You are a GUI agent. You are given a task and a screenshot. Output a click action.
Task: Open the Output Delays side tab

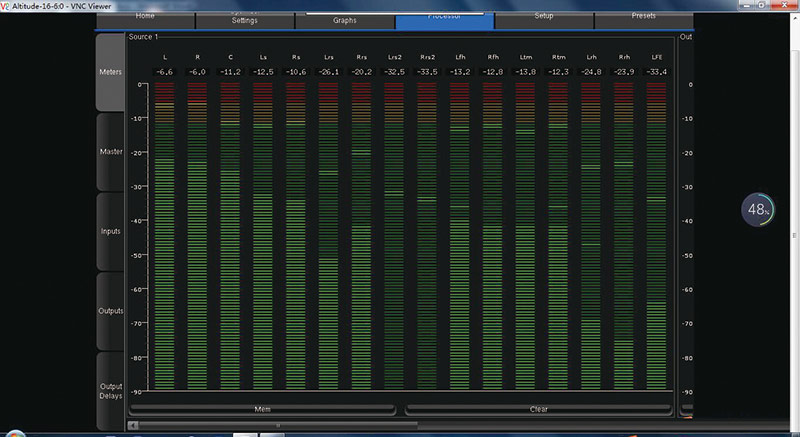pos(110,391)
